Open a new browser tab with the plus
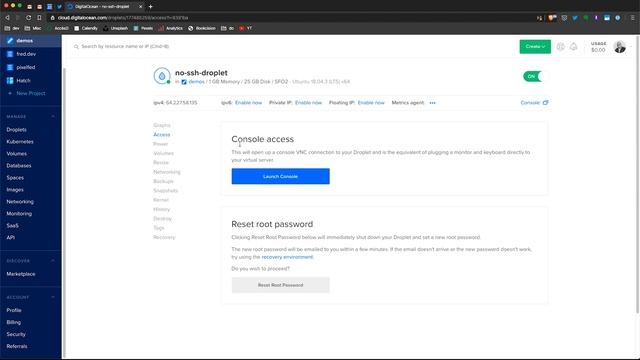 click(151, 7)
